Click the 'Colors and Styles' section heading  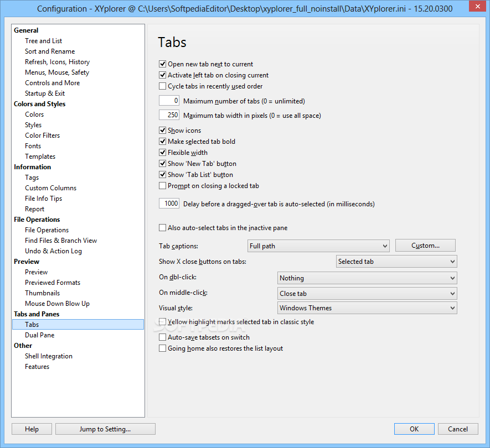(40, 104)
